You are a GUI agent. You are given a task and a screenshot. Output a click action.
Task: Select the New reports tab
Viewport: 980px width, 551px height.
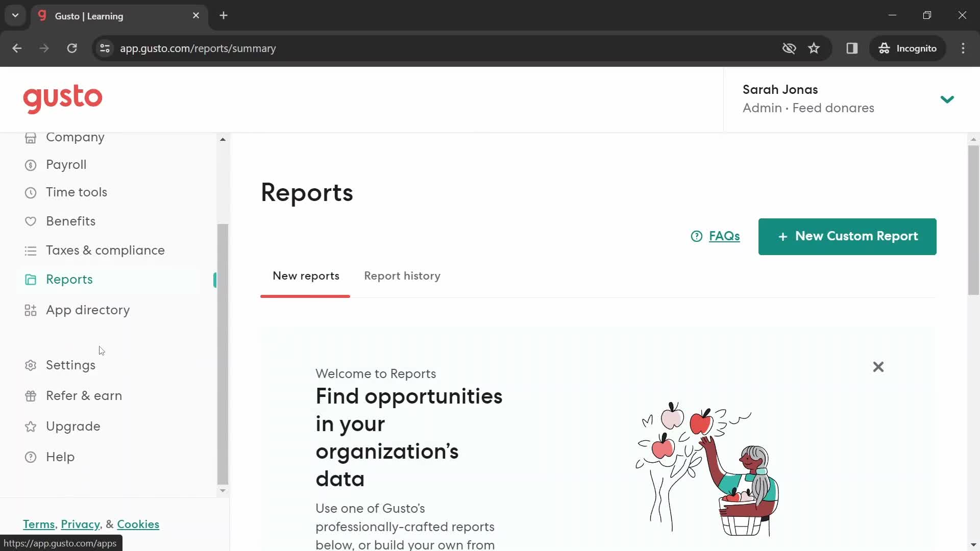[306, 276]
